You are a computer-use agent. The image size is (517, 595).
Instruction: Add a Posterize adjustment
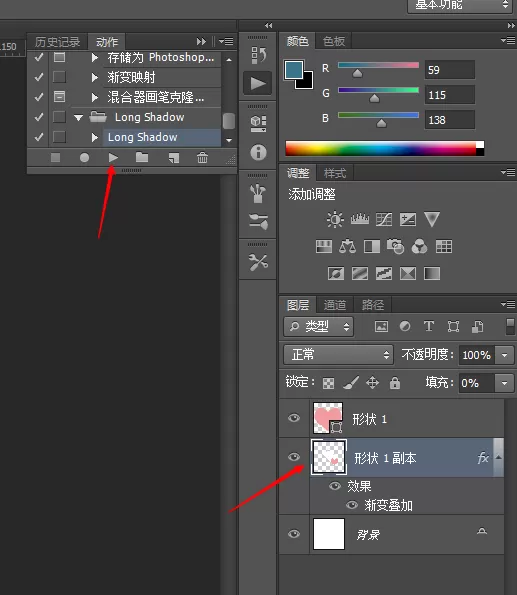360,273
